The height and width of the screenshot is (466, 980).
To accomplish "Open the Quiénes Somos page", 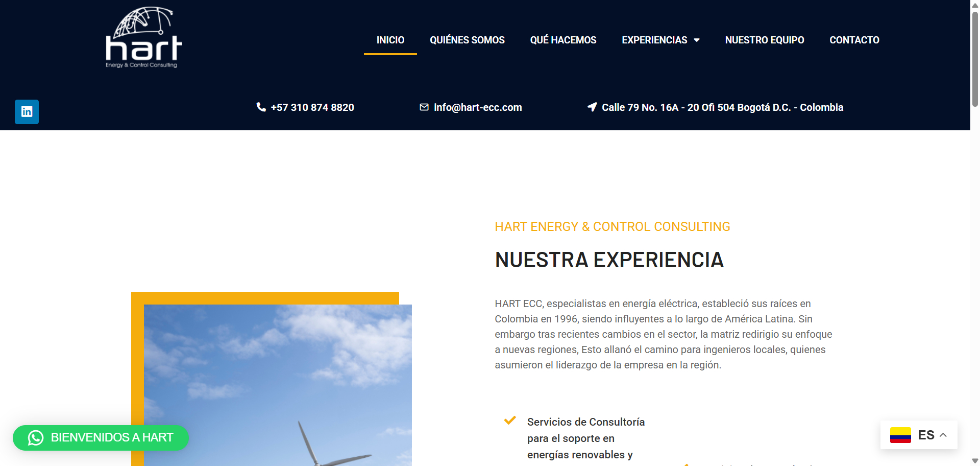I will 467,40.
